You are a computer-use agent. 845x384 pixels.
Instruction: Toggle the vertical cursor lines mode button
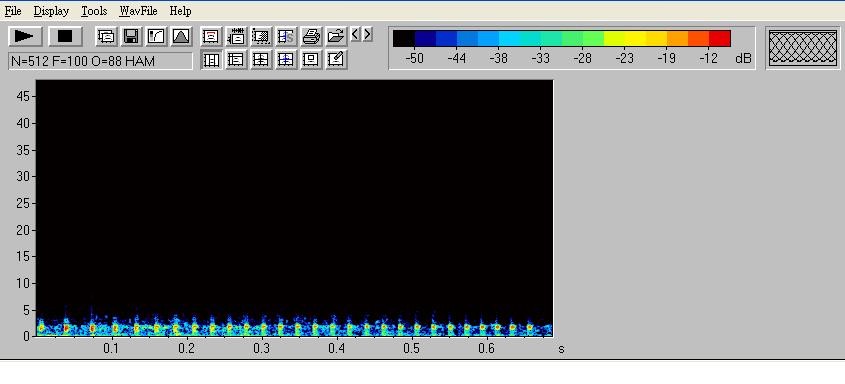(211, 59)
